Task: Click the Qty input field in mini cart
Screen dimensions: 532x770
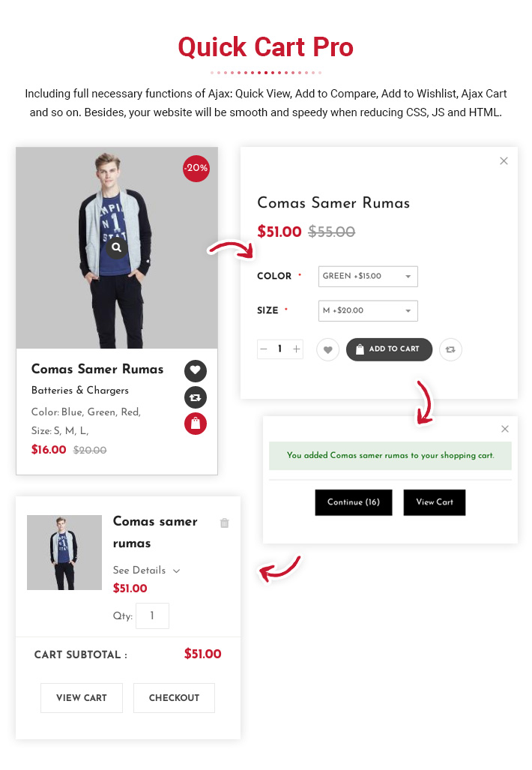Action: pos(153,616)
